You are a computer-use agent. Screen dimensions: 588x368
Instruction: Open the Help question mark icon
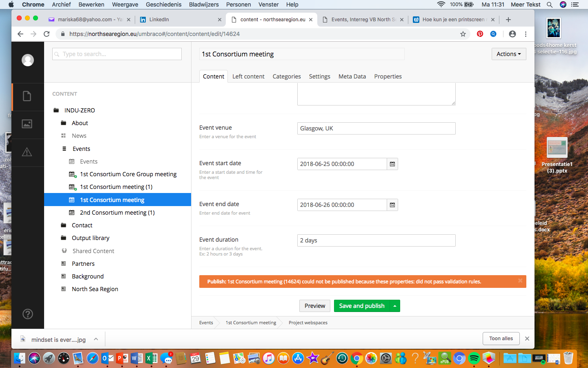point(27,314)
